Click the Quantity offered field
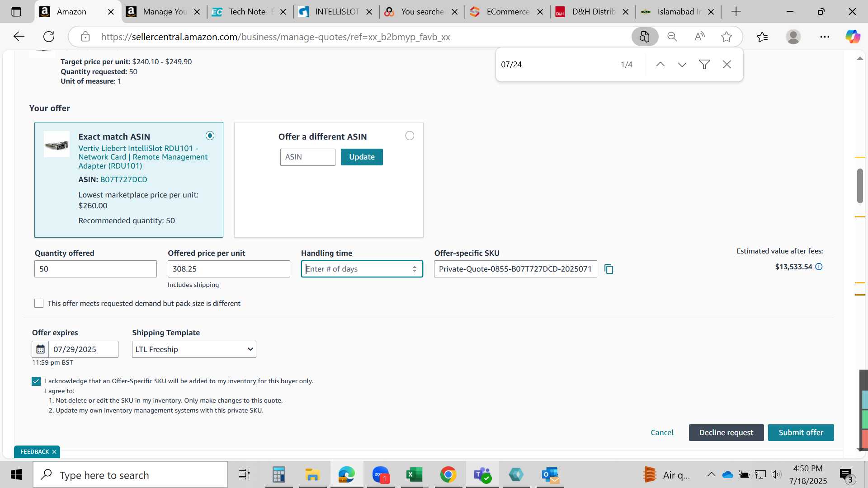 click(95, 269)
